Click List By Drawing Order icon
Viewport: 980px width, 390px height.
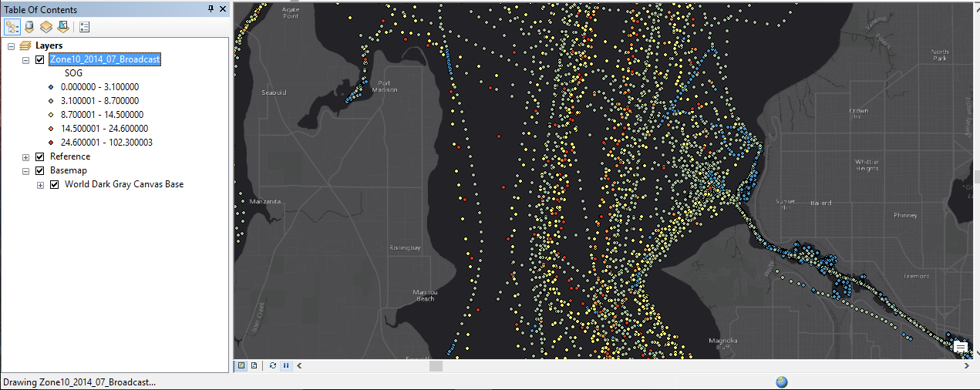[x=12, y=27]
